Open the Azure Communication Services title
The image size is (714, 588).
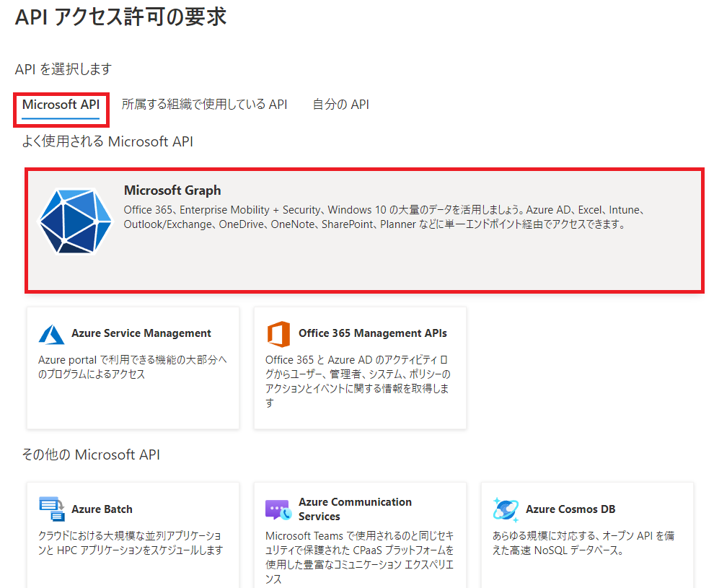pyautogui.click(x=355, y=509)
